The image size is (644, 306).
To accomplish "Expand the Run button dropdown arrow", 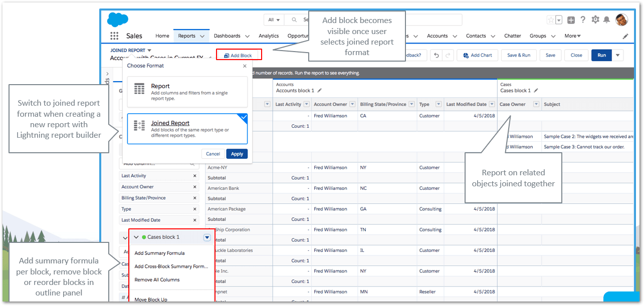I will pos(617,55).
